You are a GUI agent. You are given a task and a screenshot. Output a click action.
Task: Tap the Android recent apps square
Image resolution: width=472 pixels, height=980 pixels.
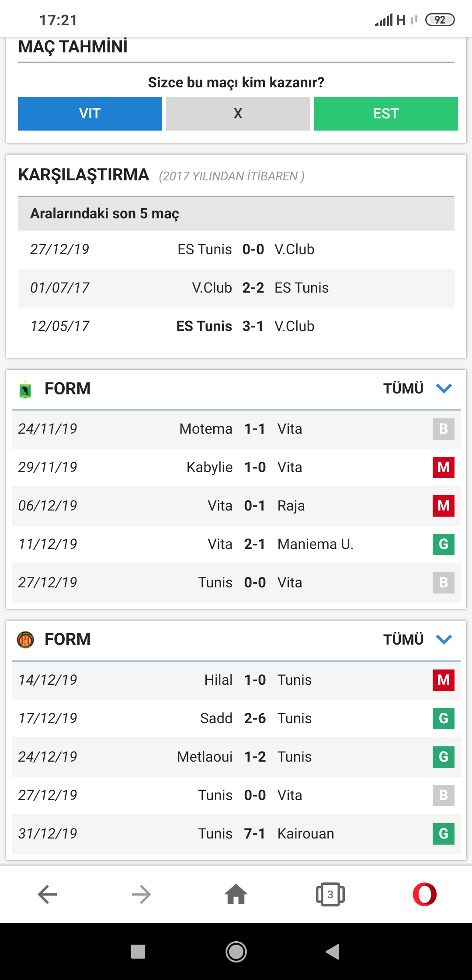click(138, 952)
